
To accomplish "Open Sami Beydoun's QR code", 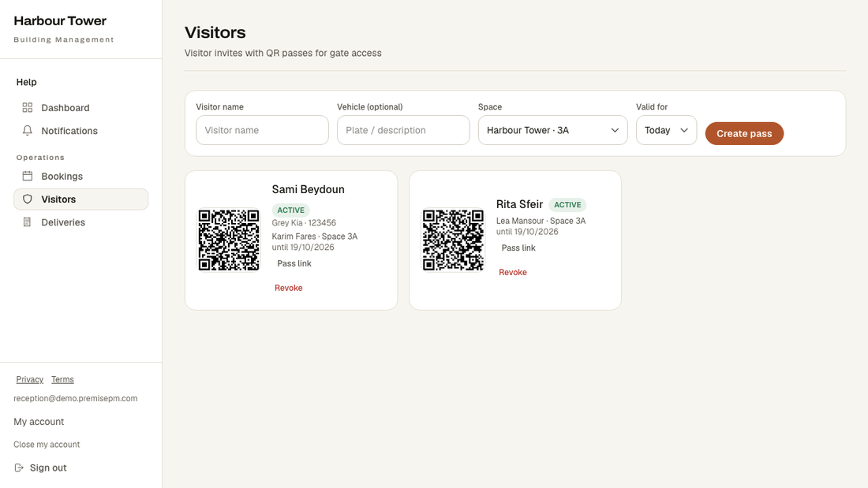I will click(229, 240).
